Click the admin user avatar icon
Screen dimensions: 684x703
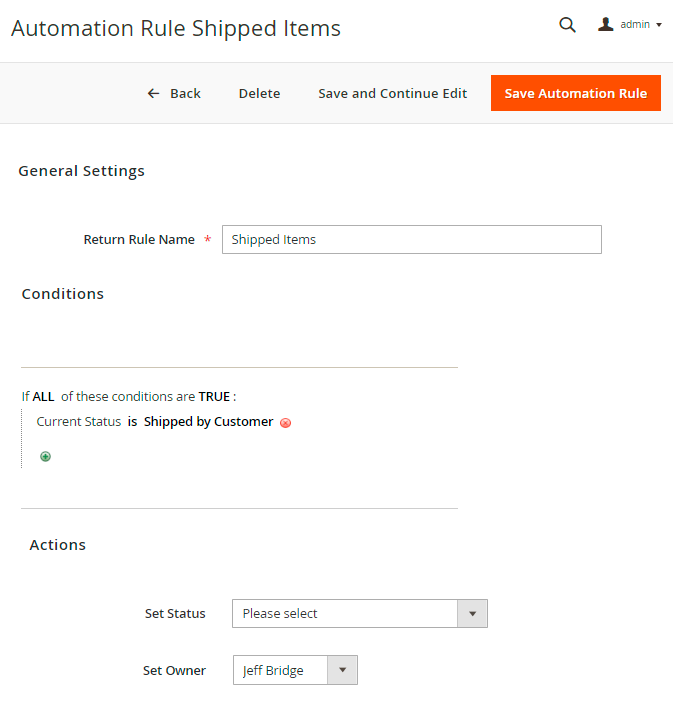point(606,25)
